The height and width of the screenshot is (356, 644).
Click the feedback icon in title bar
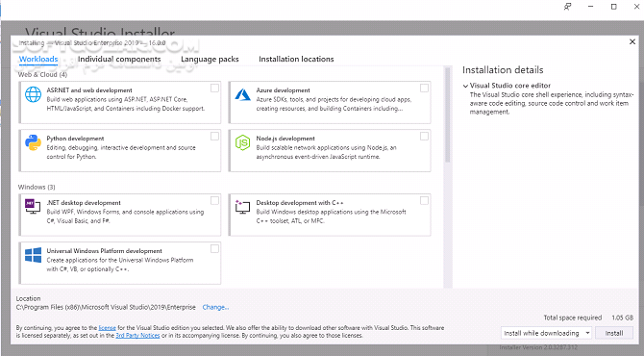(x=568, y=7)
